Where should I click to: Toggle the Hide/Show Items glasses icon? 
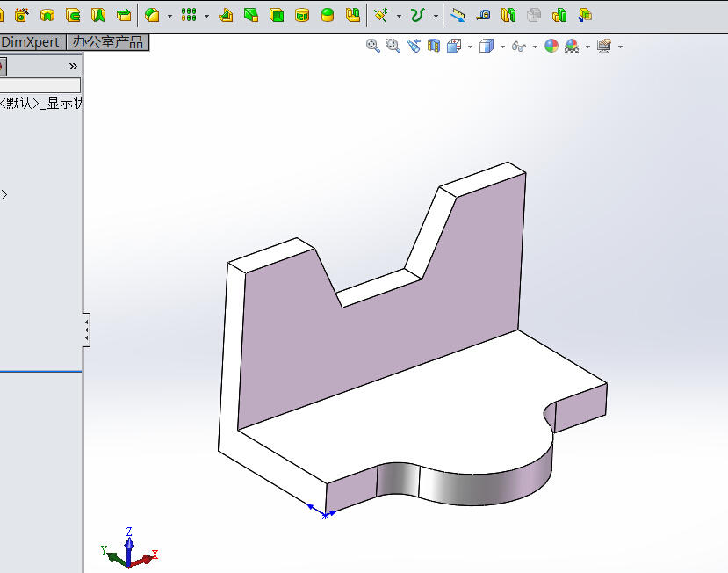click(x=519, y=46)
